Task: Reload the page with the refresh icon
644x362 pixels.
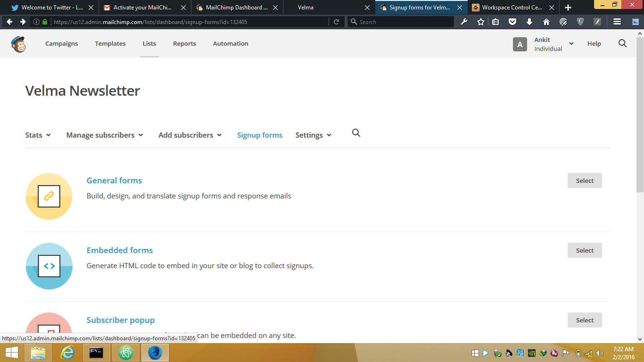Action: point(336,22)
